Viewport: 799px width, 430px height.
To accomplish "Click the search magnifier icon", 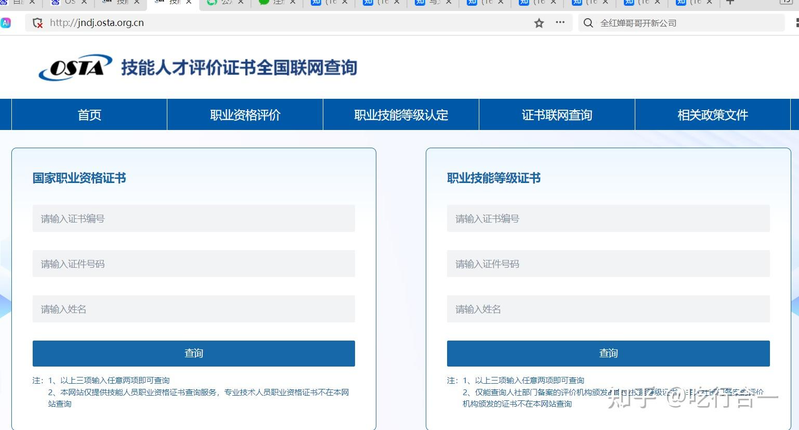I will 588,23.
